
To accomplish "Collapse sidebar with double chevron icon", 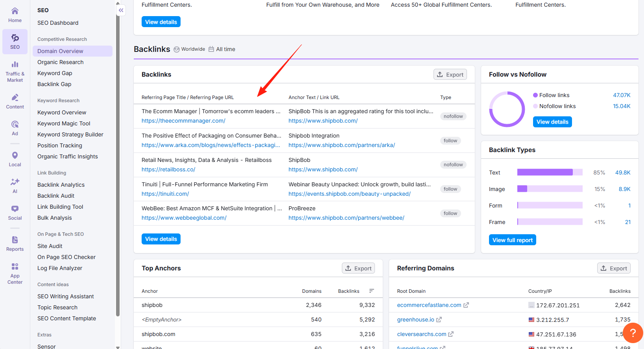I will coord(121,10).
